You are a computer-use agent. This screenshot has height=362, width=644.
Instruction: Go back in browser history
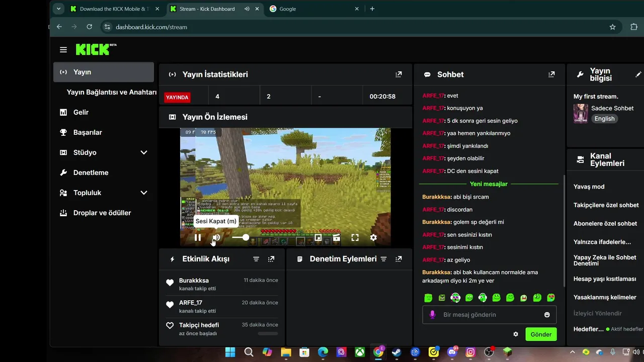(59, 27)
